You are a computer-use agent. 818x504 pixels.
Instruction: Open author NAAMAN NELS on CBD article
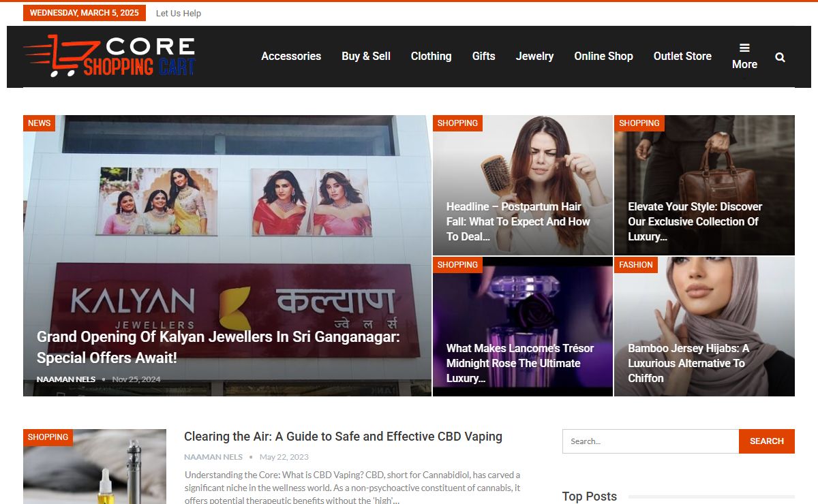(213, 457)
